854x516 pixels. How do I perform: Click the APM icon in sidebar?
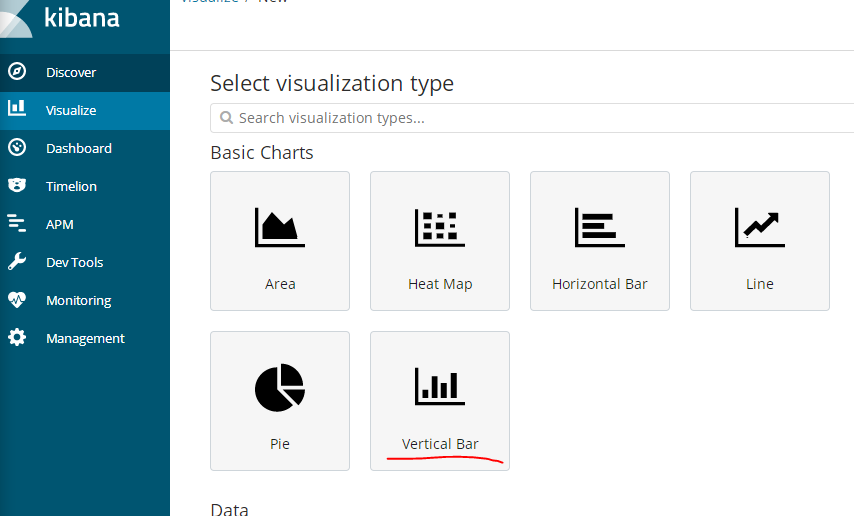(17, 223)
